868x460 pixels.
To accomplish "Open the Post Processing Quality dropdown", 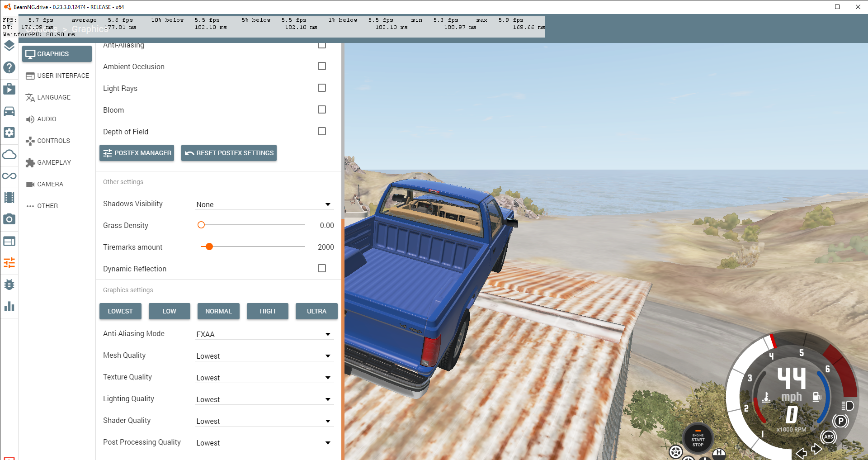I will (x=264, y=443).
